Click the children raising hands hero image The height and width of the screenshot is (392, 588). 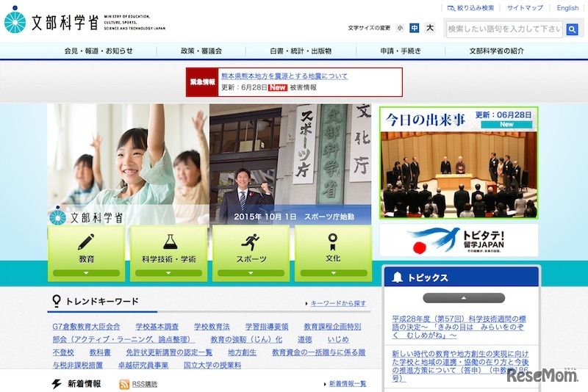[128, 164]
